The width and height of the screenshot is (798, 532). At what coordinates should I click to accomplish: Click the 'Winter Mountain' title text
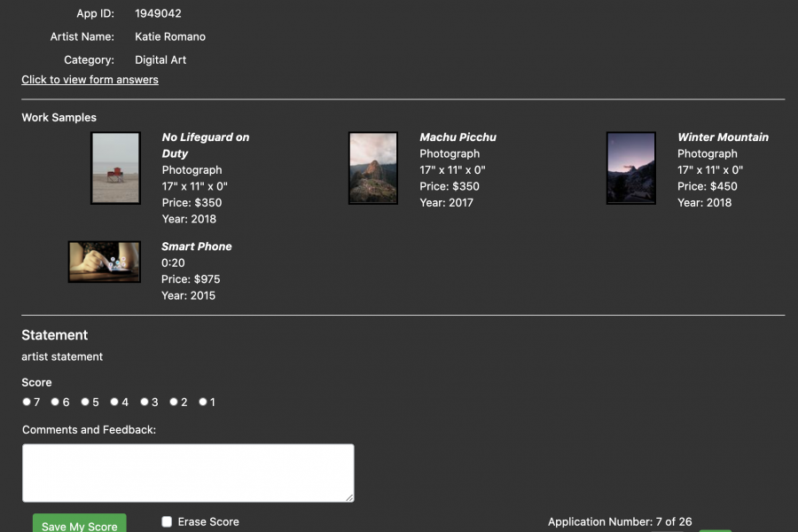(x=723, y=137)
